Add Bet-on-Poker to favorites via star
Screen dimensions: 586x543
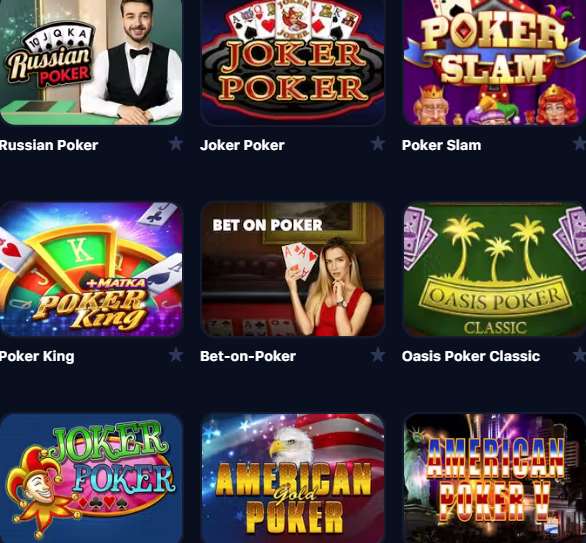tap(377, 355)
